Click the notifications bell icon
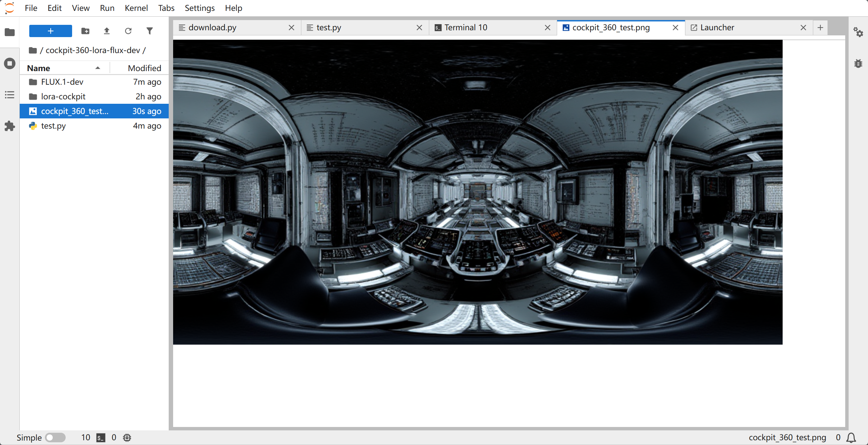 [851, 438]
